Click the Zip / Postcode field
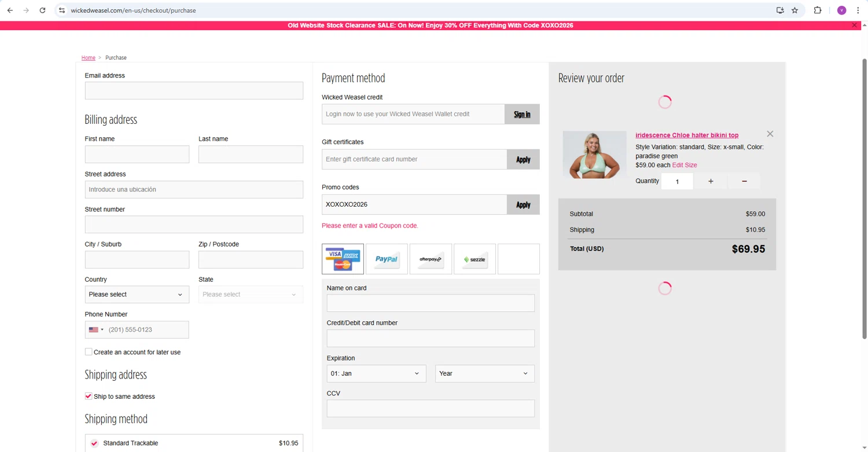Viewport: 868px width, 452px height. coord(251,259)
